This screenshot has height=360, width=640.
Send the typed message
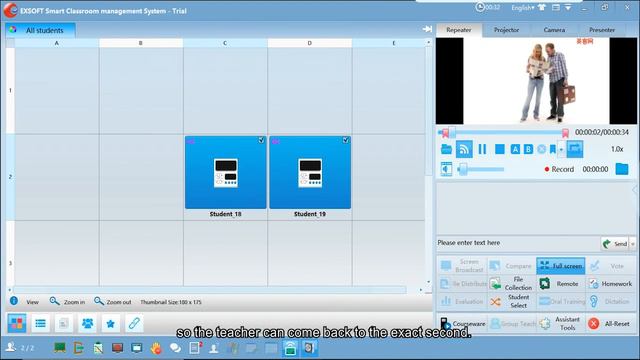coord(615,244)
